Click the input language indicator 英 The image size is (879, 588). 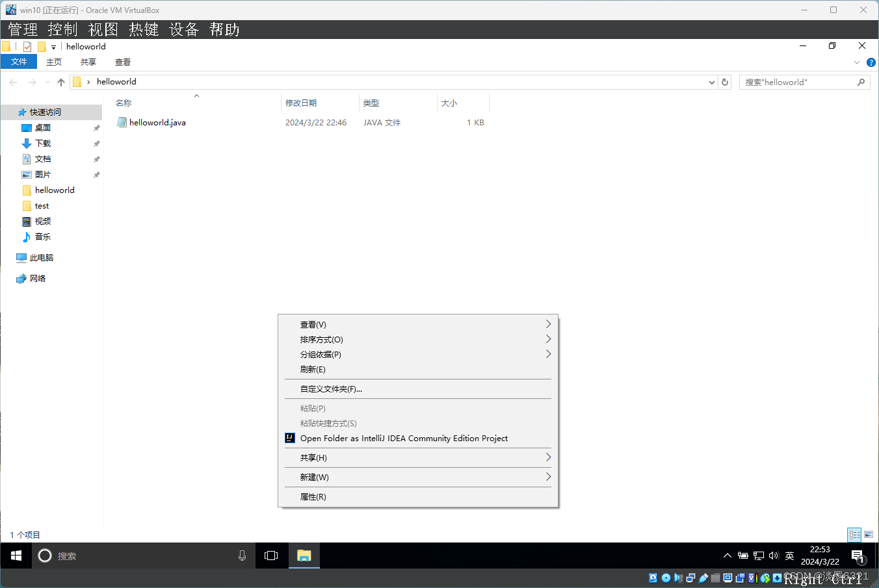(x=789, y=556)
